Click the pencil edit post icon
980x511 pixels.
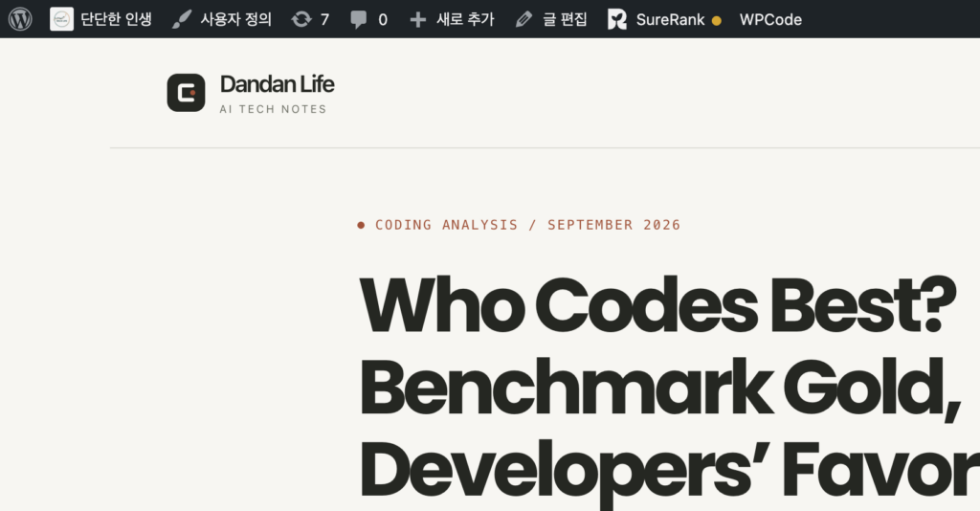pos(523,19)
